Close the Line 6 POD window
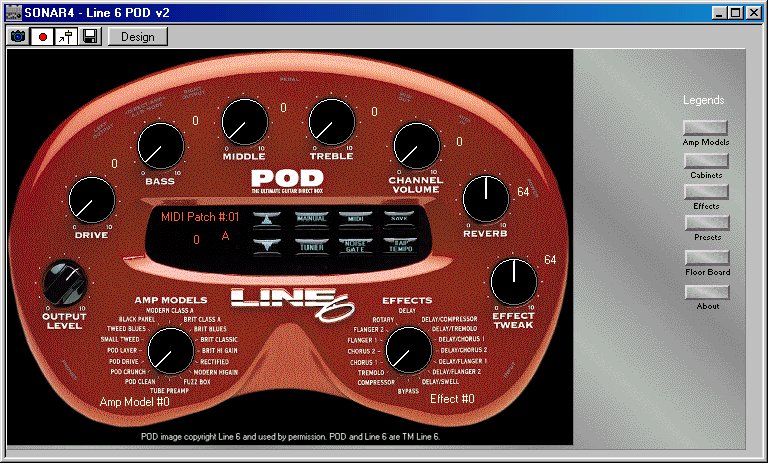 click(754, 13)
